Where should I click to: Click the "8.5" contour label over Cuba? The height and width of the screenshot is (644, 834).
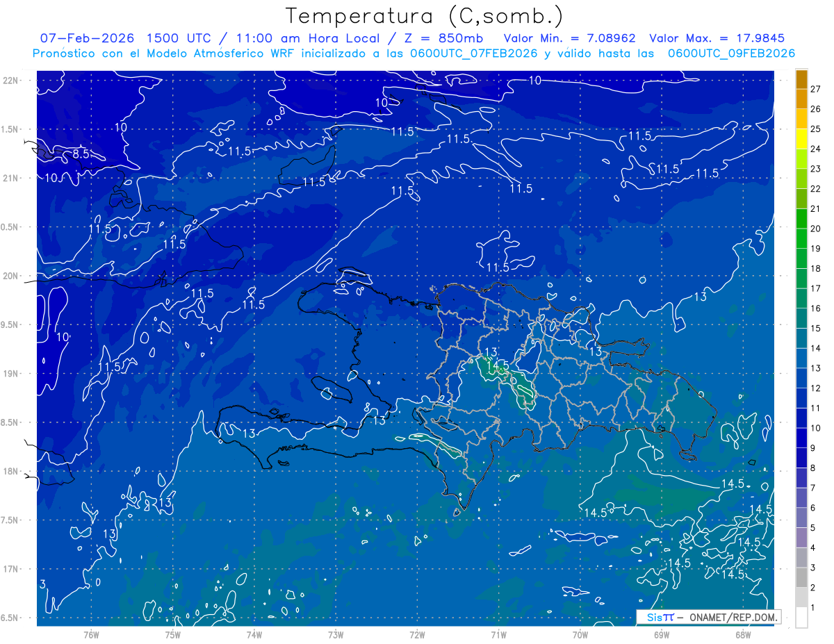(81, 154)
